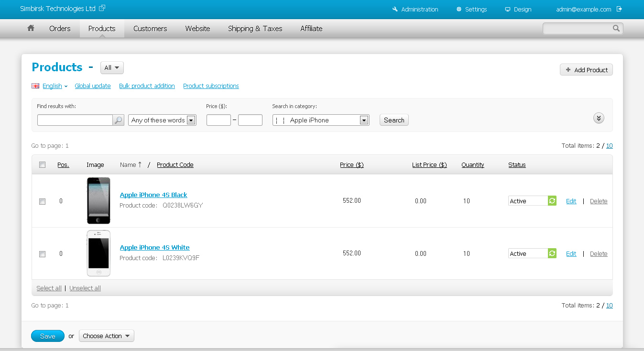This screenshot has width=644, height=351.
Task: Click the blue Save button
Action: [x=47, y=336]
